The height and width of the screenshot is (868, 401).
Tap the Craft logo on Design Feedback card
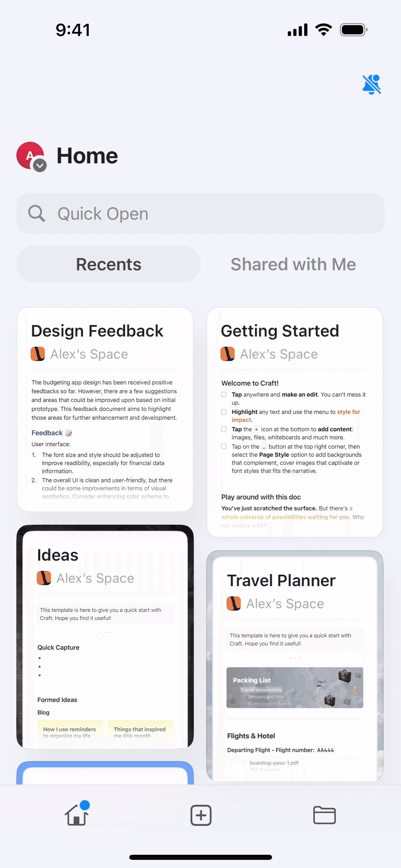tap(38, 354)
